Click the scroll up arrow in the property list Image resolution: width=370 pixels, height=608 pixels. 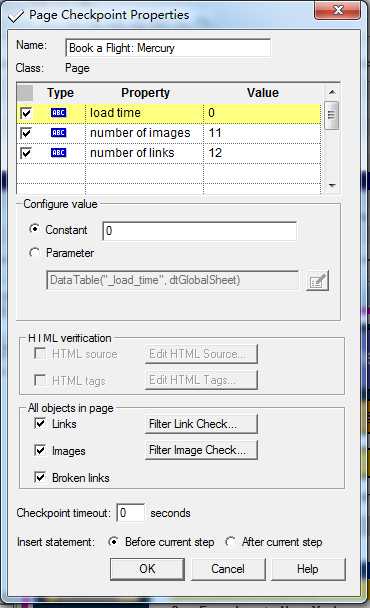coord(332,92)
